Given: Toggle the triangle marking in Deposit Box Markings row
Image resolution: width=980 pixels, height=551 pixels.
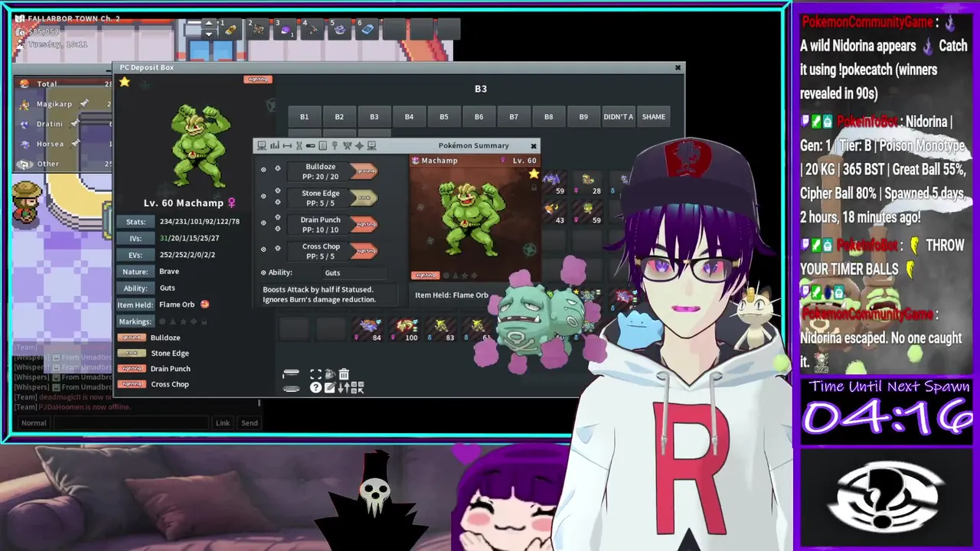Looking at the screenshot, I should [x=173, y=321].
